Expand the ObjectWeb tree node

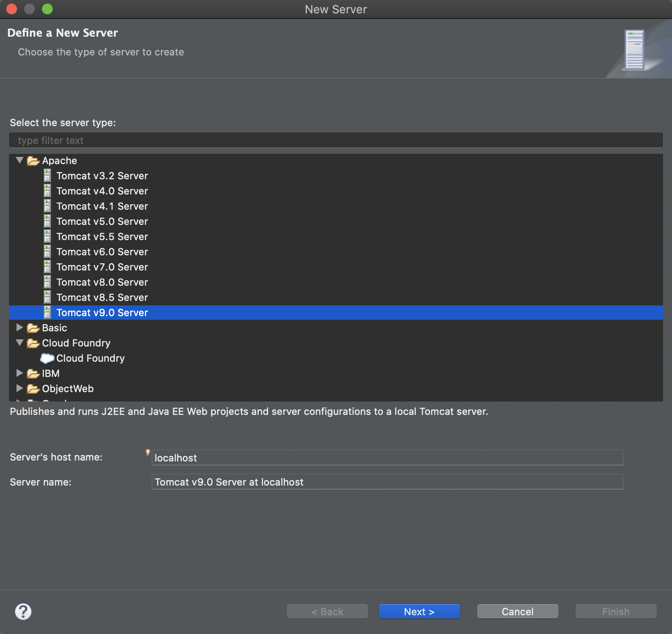tap(20, 388)
